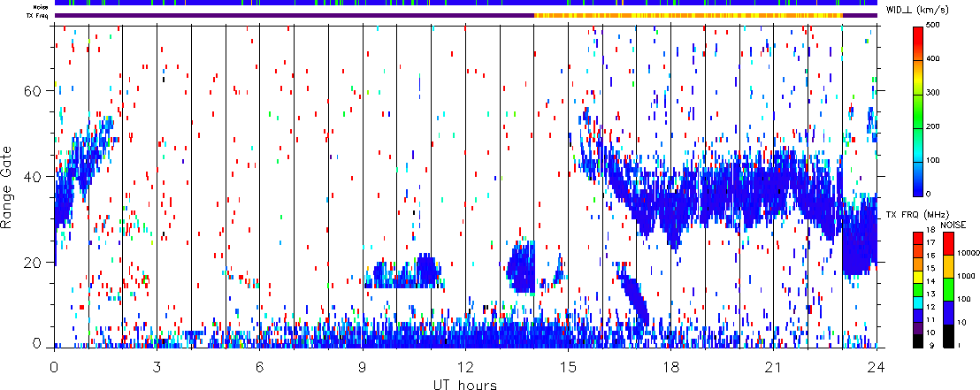
Task: Click the "UT hours" x-axis title
Action: pyautogui.click(x=465, y=384)
